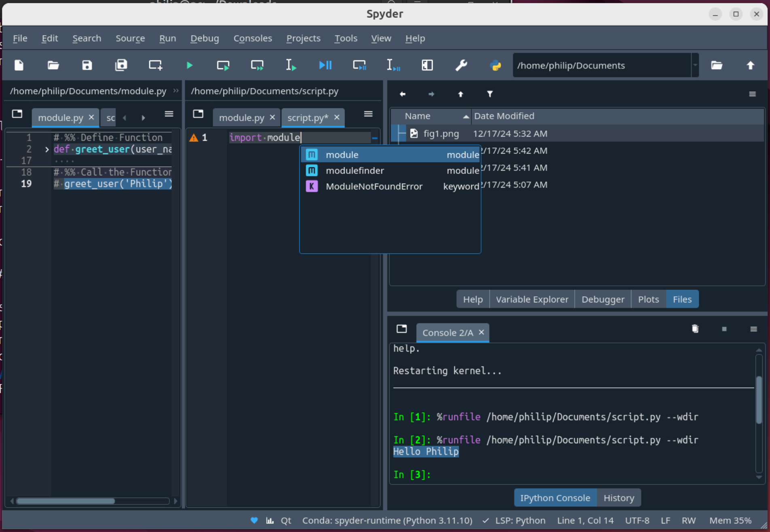Debug the current cell
The width and height of the screenshot is (770, 532).
(359, 65)
